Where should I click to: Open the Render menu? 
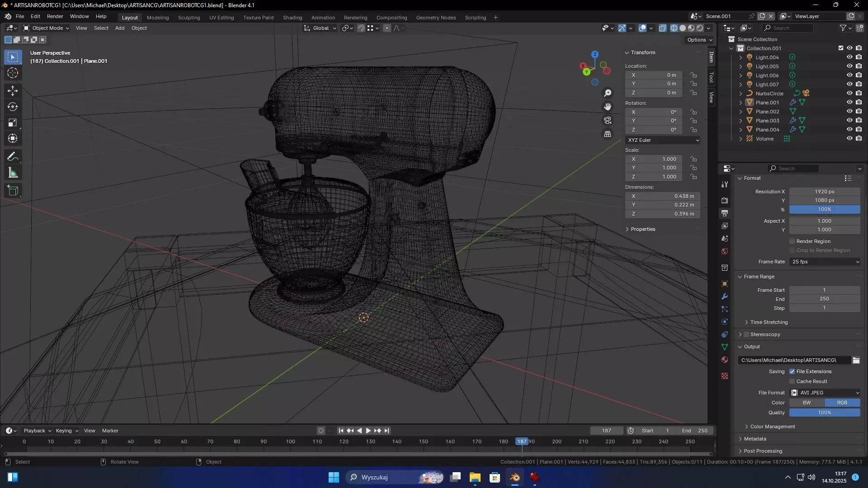click(55, 16)
